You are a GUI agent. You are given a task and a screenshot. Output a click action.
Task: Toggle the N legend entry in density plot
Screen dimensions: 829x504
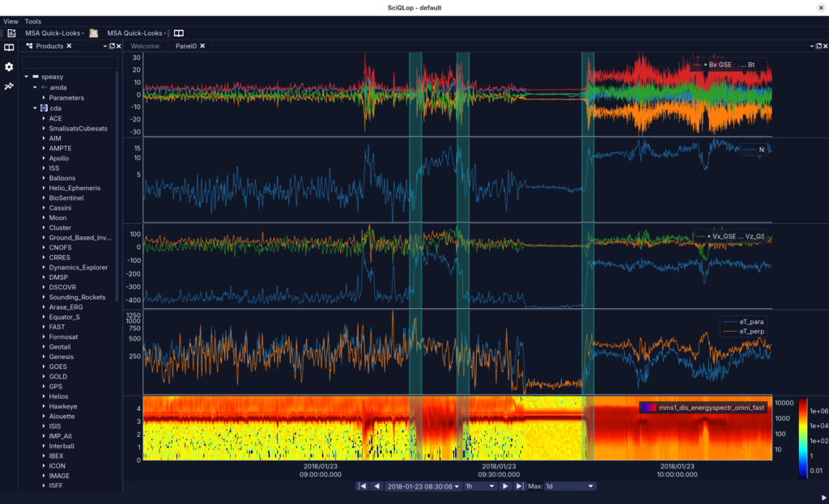[x=754, y=150]
